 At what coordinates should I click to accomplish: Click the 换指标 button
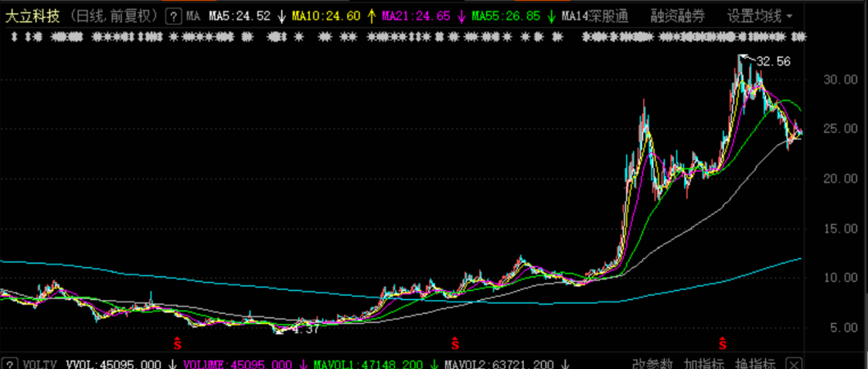point(755,364)
